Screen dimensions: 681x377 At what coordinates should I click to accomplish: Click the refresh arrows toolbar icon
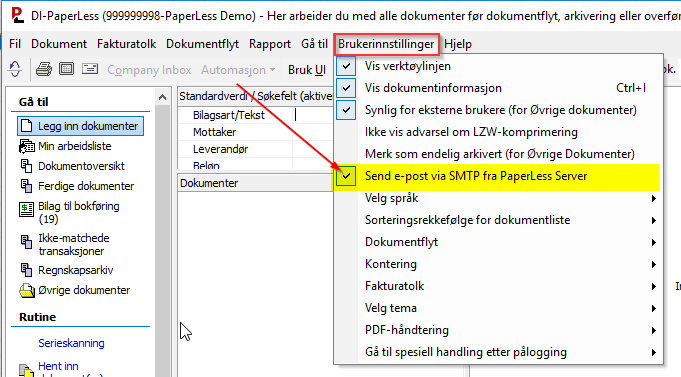click(x=15, y=69)
